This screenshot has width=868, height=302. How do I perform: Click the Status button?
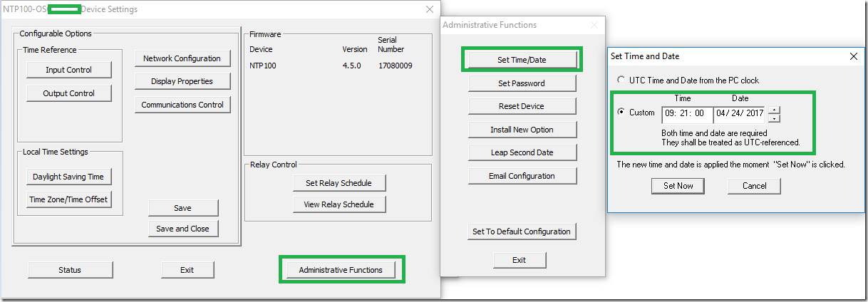(x=70, y=270)
